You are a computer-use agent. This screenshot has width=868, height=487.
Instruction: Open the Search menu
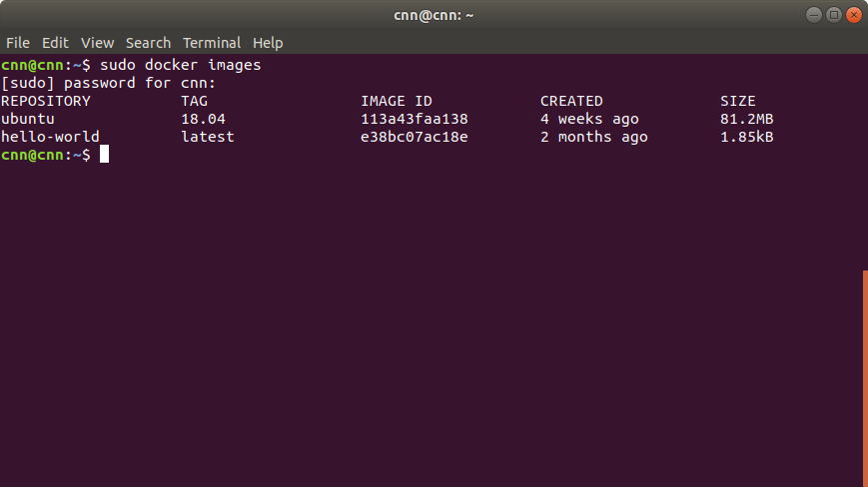[148, 43]
